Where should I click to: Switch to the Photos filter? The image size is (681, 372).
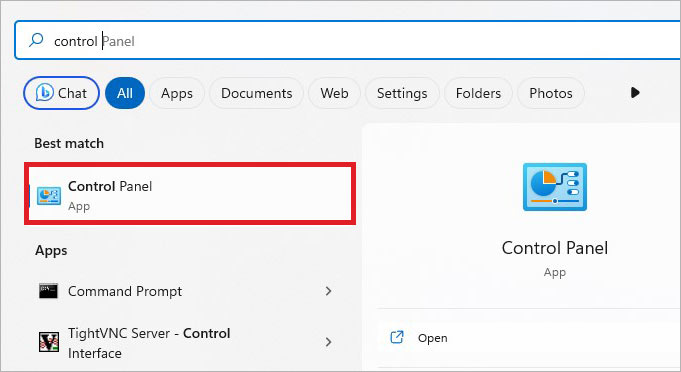(x=551, y=93)
